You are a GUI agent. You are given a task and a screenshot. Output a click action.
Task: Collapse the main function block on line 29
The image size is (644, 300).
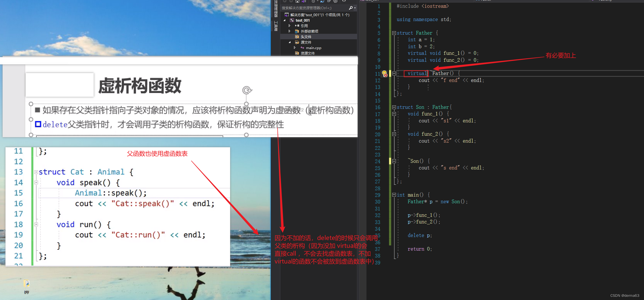[x=394, y=195]
